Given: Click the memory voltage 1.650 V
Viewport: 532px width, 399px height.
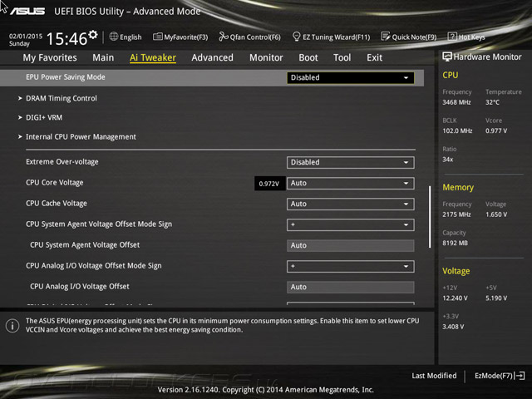Looking at the screenshot, I should [x=496, y=214].
